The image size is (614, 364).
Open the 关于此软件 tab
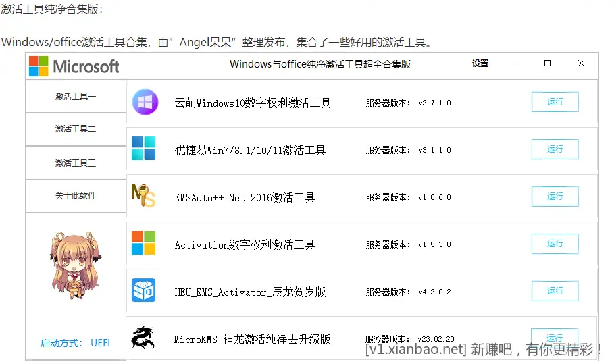point(76,196)
